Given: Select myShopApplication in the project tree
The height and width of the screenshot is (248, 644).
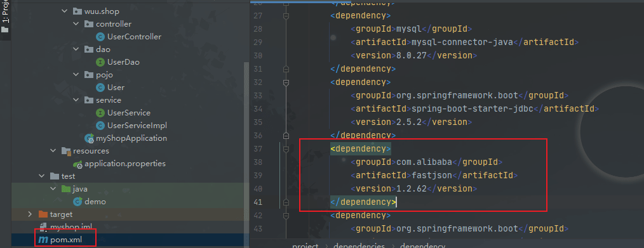Looking at the screenshot, I should (x=131, y=138).
